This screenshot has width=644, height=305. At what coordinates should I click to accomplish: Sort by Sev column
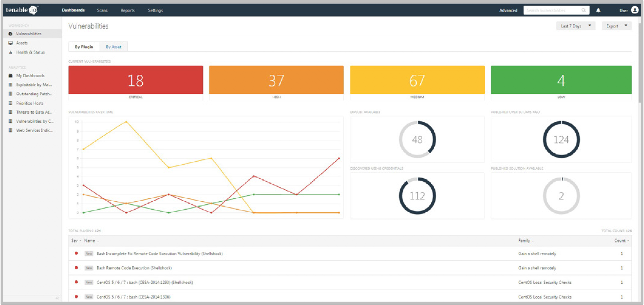pos(76,241)
